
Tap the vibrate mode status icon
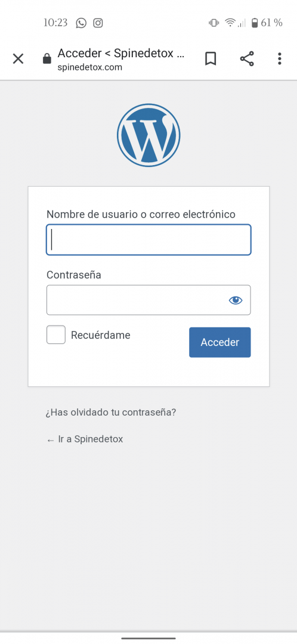pyautogui.click(x=214, y=23)
